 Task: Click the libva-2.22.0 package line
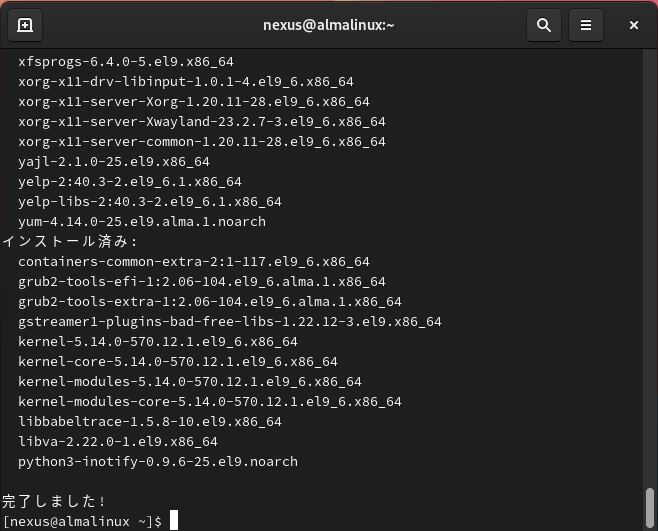[x=118, y=441]
